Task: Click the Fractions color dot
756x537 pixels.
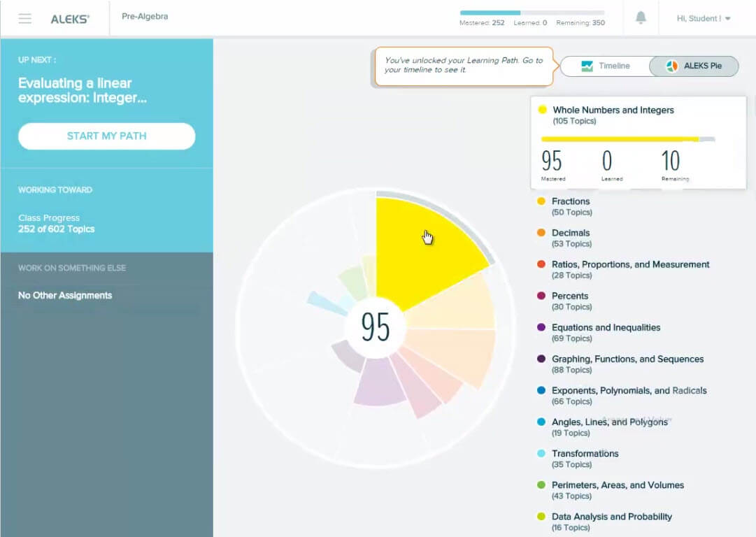Action: (541, 201)
